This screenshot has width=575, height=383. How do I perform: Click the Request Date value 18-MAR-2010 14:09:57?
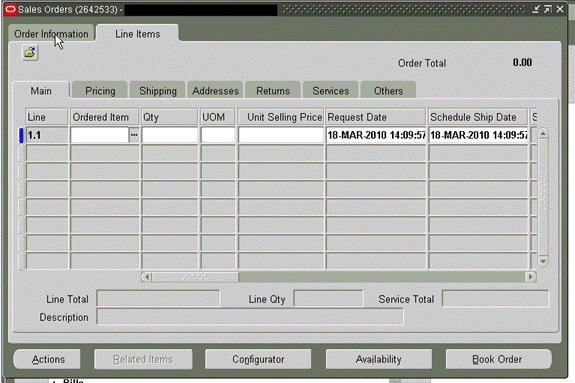[x=376, y=135]
